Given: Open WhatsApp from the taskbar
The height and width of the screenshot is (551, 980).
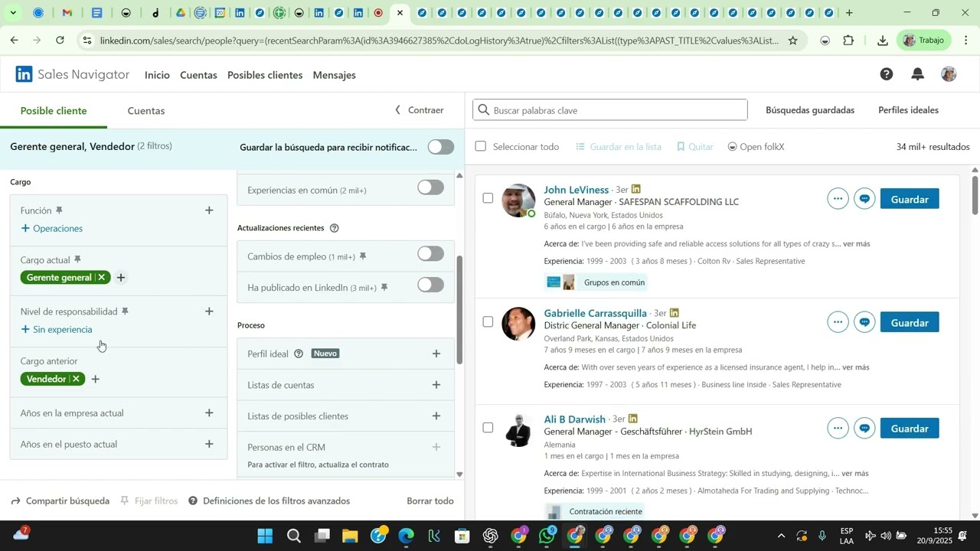Looking at the screenshot, I should pyautogui.click(x=547, y=536).
